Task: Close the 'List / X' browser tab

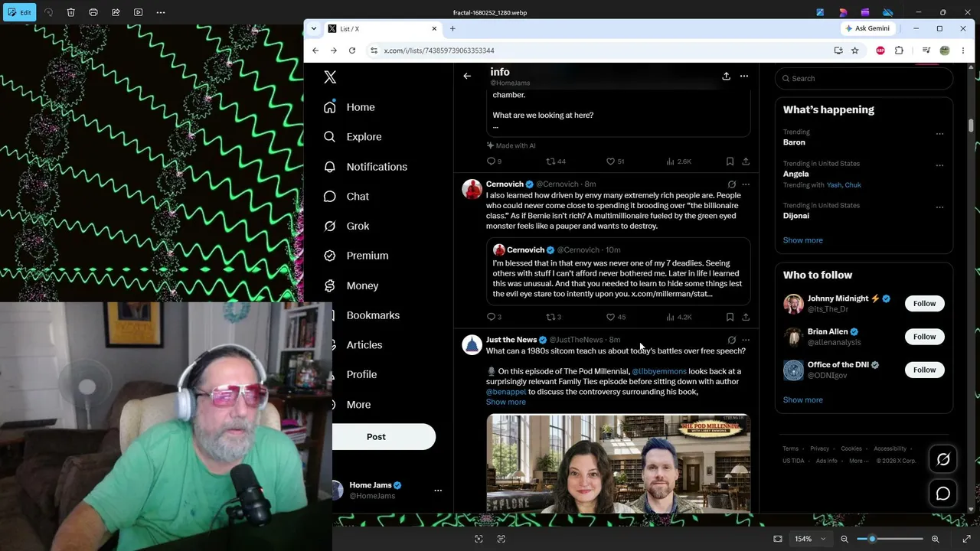Action: pyautogui.click(x=434, y=28)
